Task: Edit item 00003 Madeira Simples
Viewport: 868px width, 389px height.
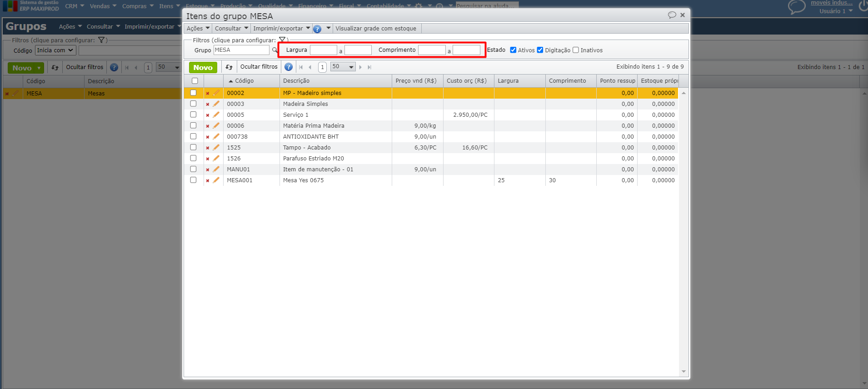Action: coord(216,104)
